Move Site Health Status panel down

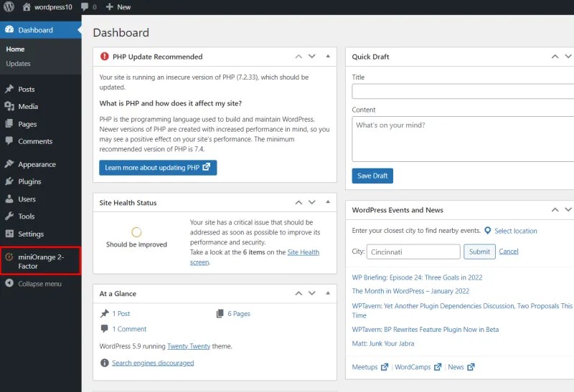click(312, 202)
